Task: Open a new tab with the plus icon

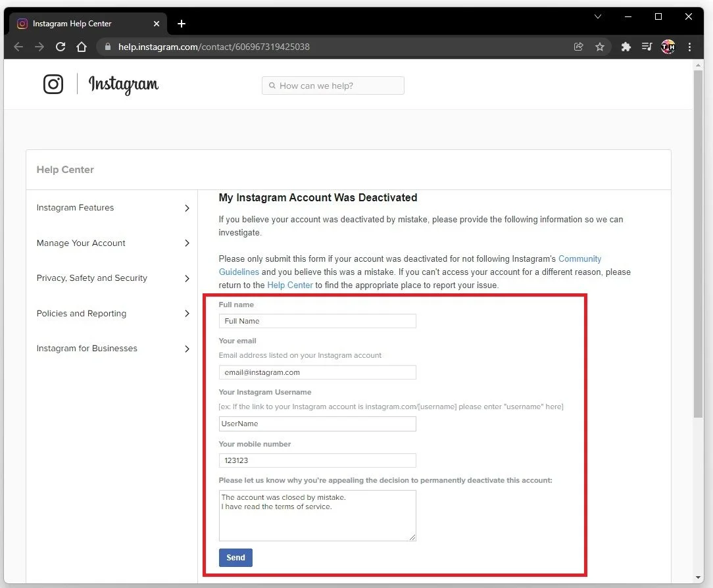Action: (182, 24)
